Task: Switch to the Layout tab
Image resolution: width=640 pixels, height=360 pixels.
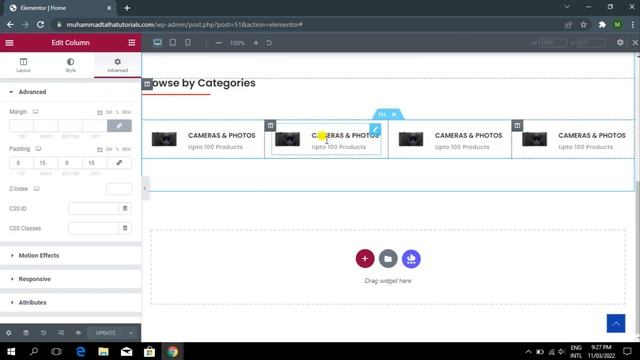Action: (23, 65)
